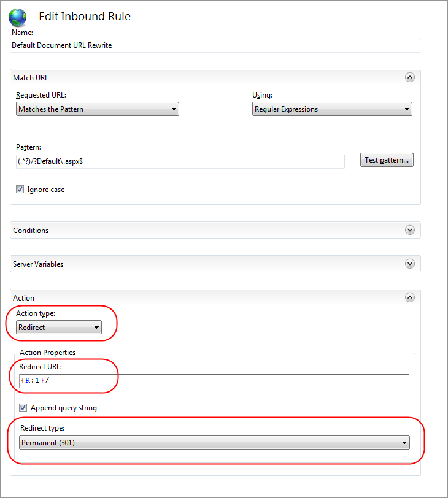Expand the Server Variables section chevron
Screen dimensions: 448x498
[x=410, y=264]
